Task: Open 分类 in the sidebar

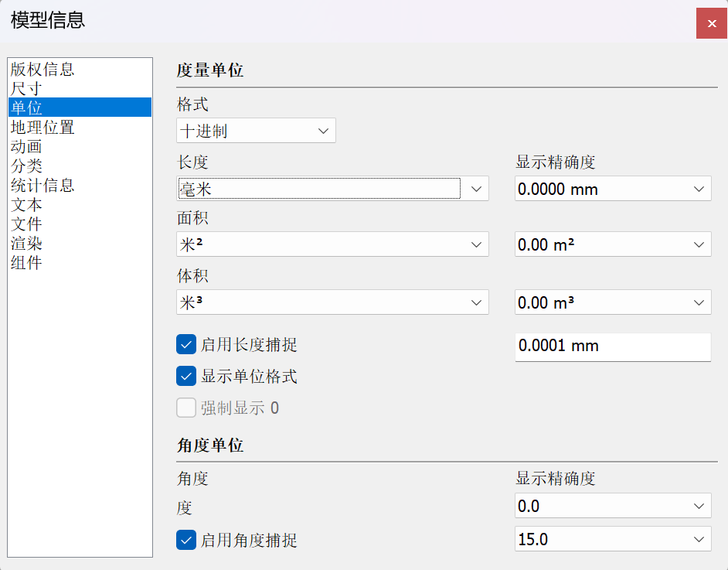Action: click(26, 166)
